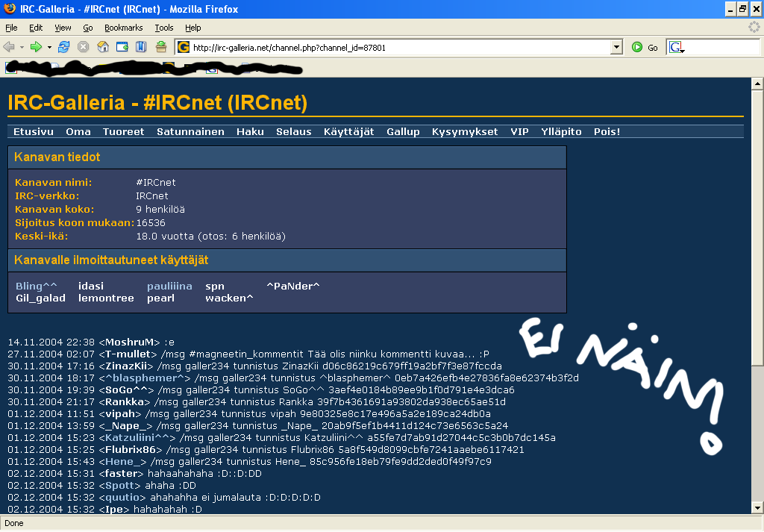Navigate forward using the Forward arrow icon

point(36,46)
